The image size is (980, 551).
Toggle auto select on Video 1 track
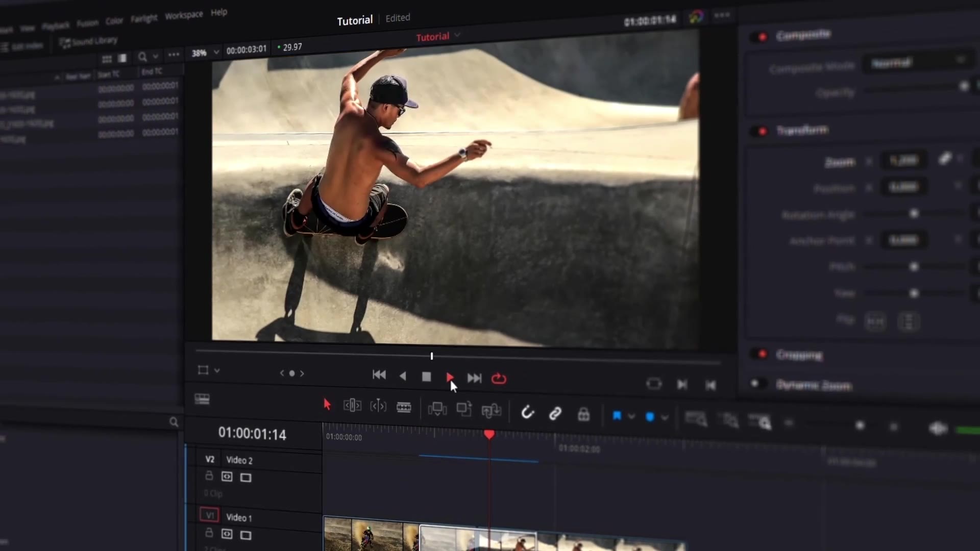227,534
